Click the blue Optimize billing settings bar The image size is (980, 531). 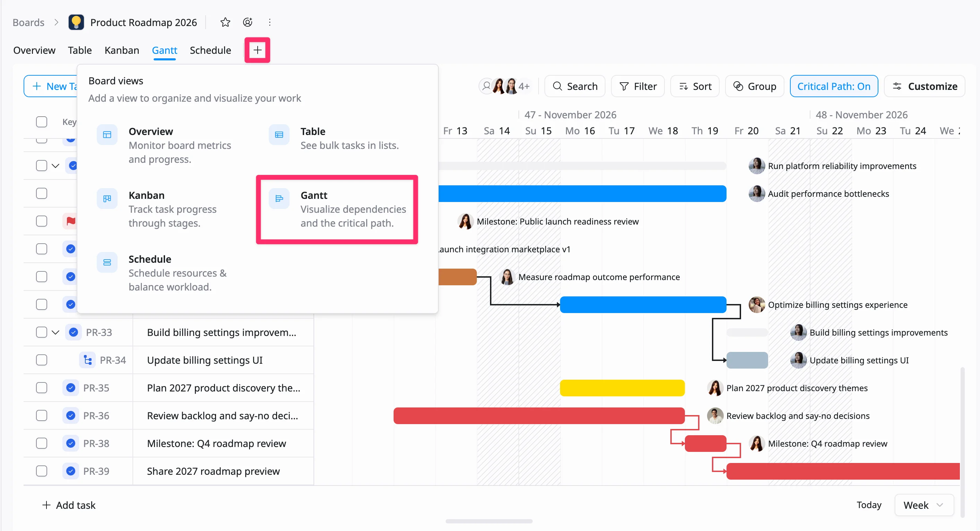tap(643, 304)
